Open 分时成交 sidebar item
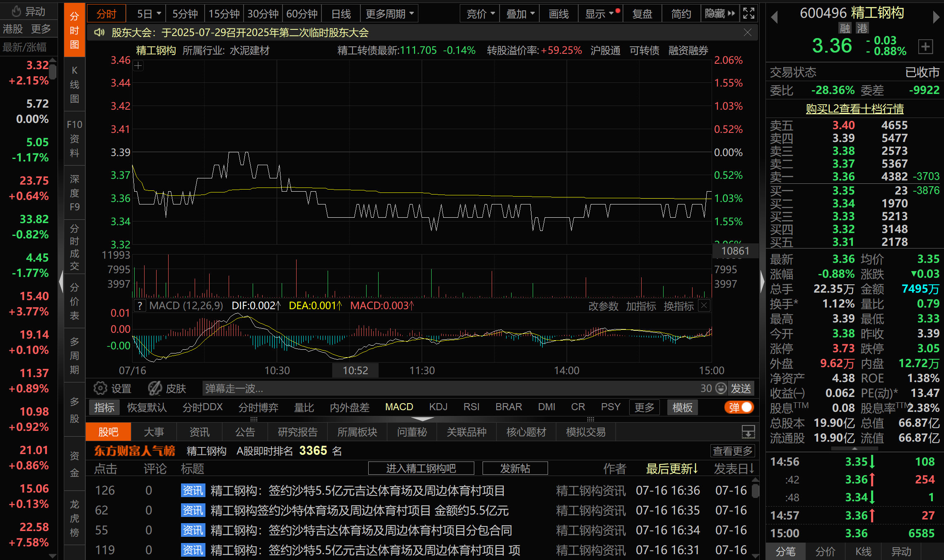Viewport: 944px width, 560px height. click(75, 247)
